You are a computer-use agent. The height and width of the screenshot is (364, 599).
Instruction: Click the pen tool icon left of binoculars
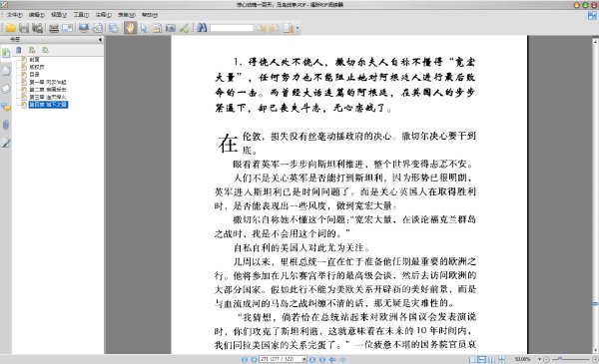[x=184, y=28]
